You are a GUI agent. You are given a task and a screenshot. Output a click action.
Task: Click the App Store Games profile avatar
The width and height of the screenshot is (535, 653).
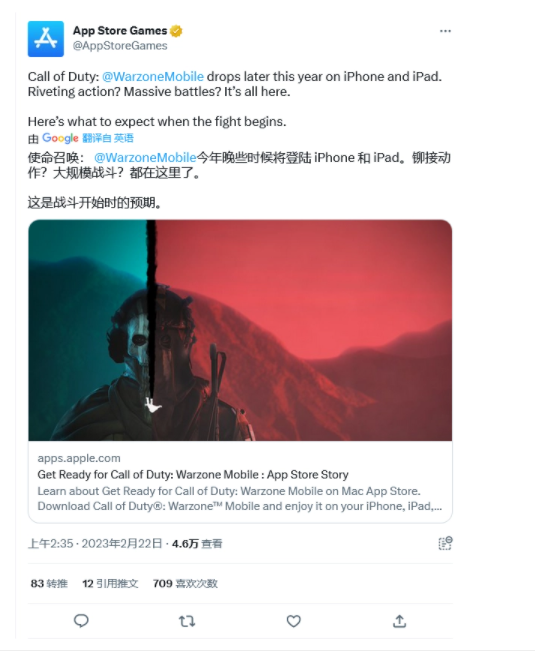[x=46, y=39]
